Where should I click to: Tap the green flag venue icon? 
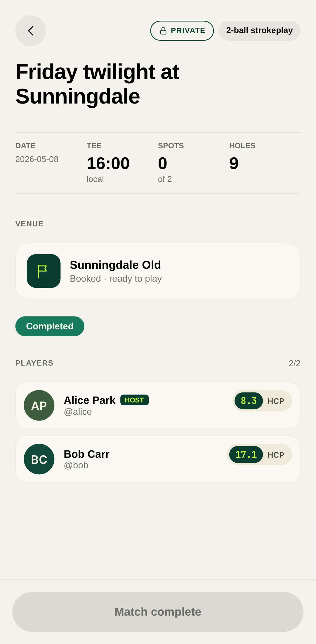pyautogui.click(x=44, y=271)
